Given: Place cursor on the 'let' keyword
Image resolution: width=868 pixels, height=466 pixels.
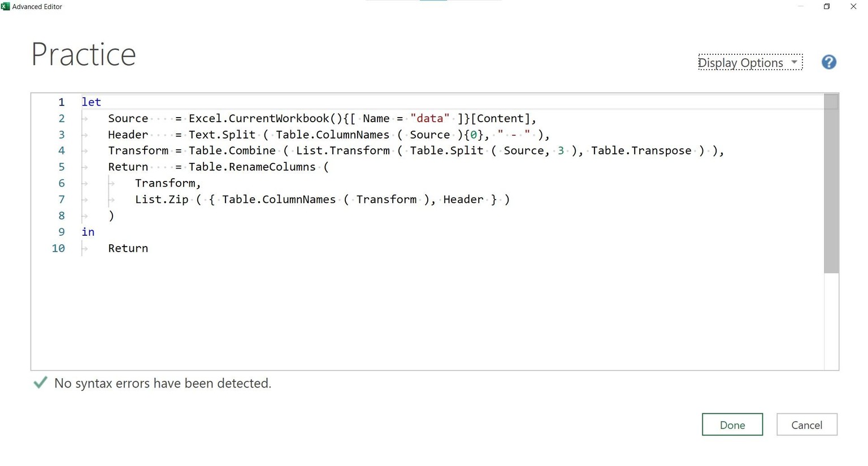Looking at the screenshot, I should point(91,102).
